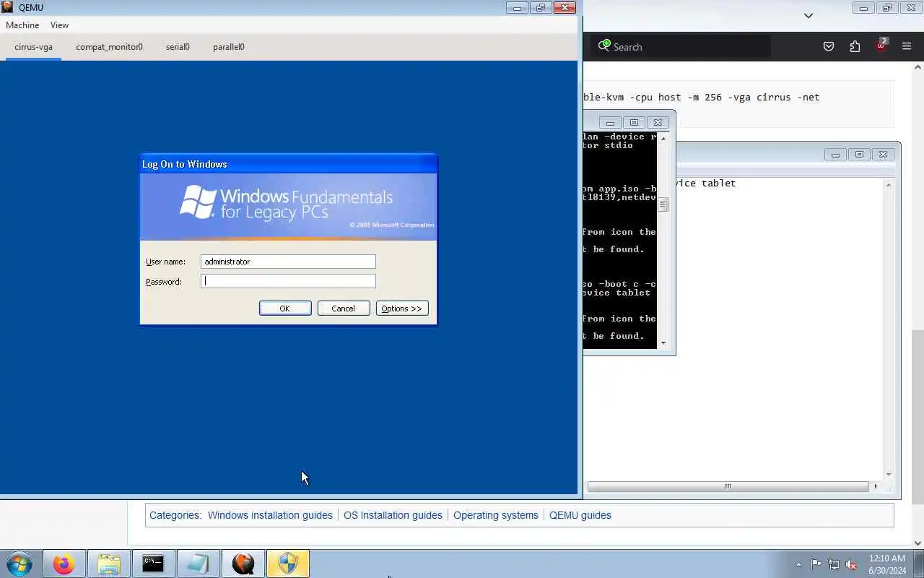Screen dimensions: 924x578
Task: Click the search engine magnifier icon
Action: [x=604, y=46]
